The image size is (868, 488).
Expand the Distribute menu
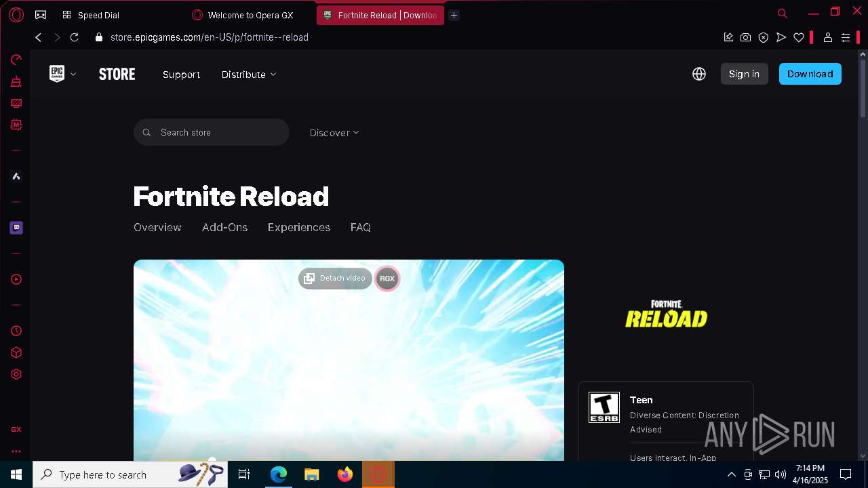[x=249, y=75]
